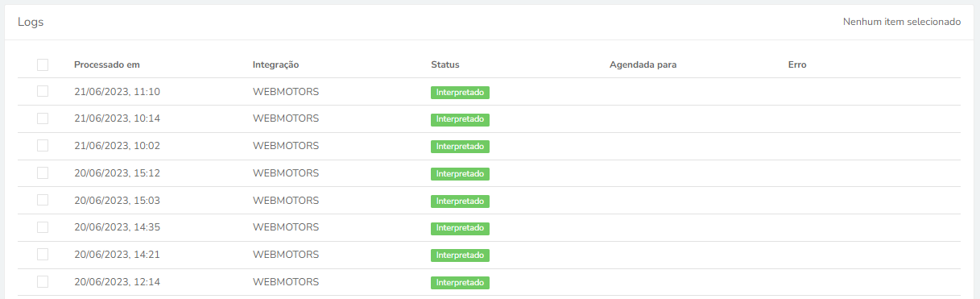This screenshot has width=980, height=299.
Task: Click the Status column header
Action: (445, 64)
